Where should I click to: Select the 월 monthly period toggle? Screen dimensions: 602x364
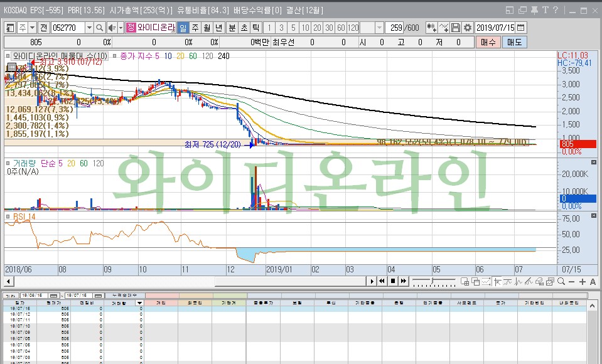[207, 28]
